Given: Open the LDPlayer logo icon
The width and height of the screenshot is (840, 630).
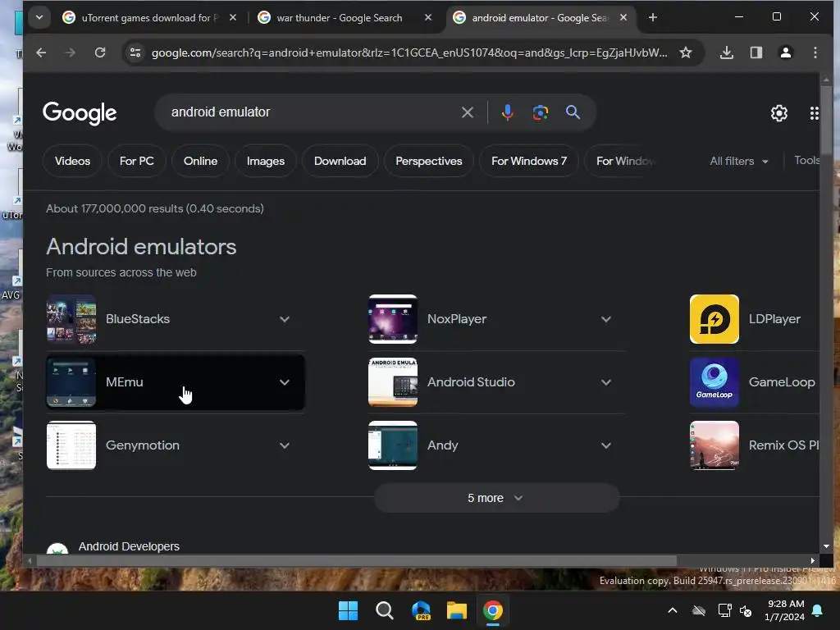Looking at the screenshot, I should (x=714, y=319).
